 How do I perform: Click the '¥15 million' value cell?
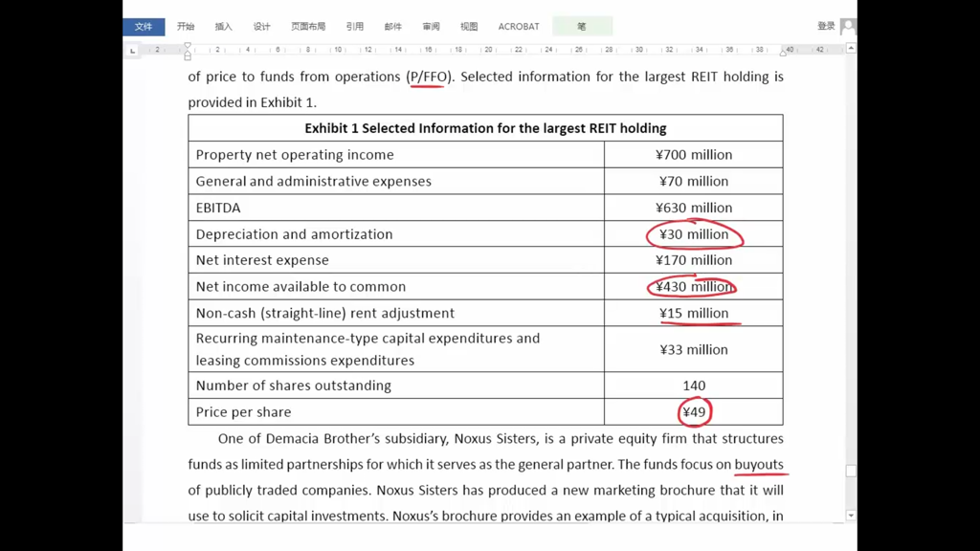(x=694, y=313)
